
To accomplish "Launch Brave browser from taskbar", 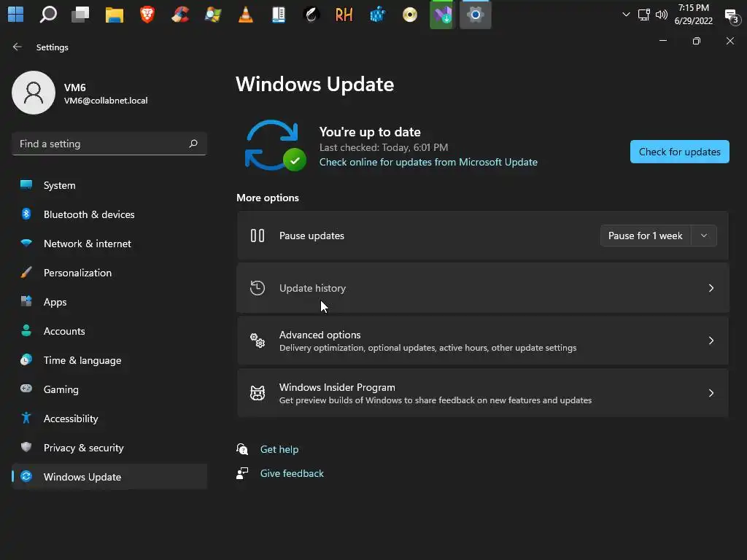I will pos(147,15).
